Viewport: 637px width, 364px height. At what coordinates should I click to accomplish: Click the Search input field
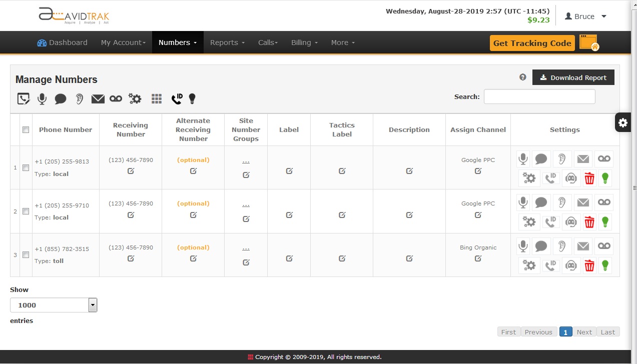pos(539,96)
